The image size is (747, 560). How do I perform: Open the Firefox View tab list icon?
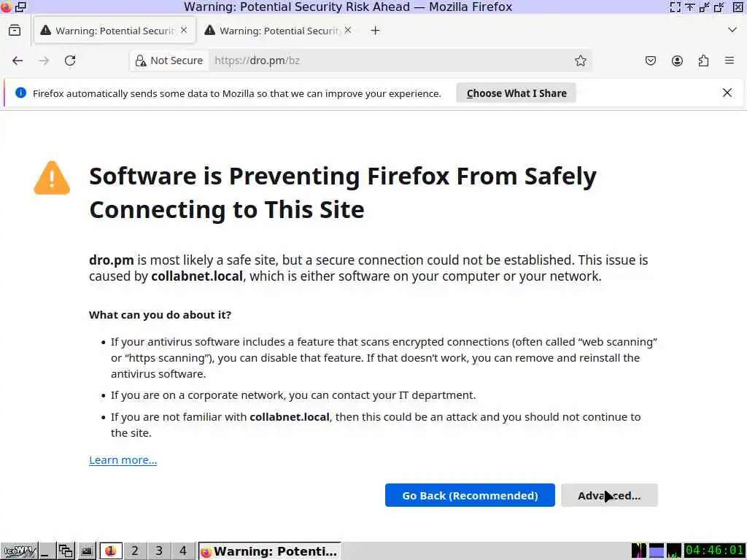coord(15,31)
